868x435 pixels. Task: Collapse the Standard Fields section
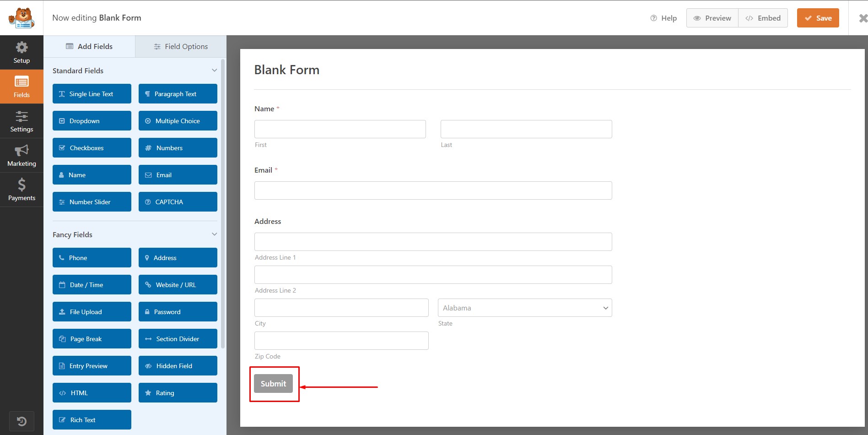point(214,71)
